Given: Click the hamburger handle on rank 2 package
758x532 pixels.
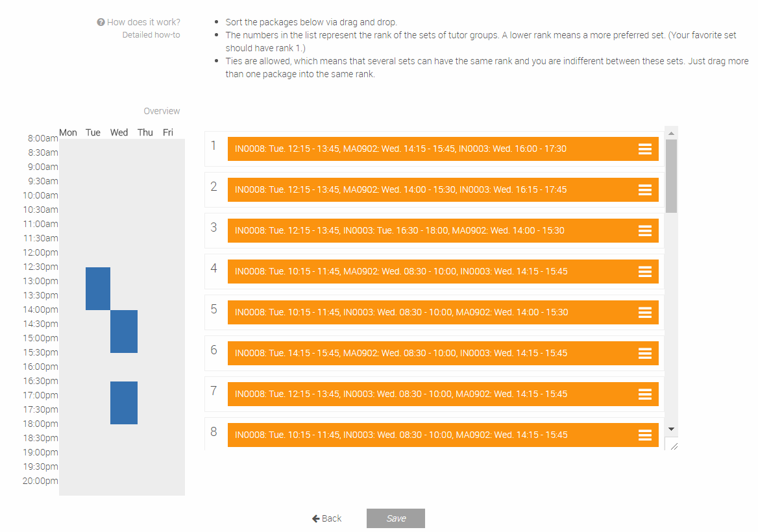Looking at the screenshot, I should [645, 190].
